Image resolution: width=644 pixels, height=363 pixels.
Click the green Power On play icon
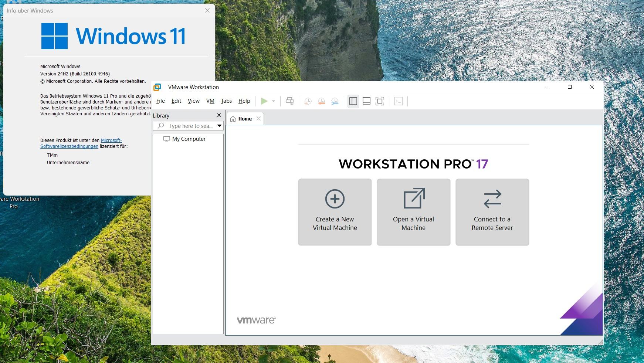coord(264,101)
